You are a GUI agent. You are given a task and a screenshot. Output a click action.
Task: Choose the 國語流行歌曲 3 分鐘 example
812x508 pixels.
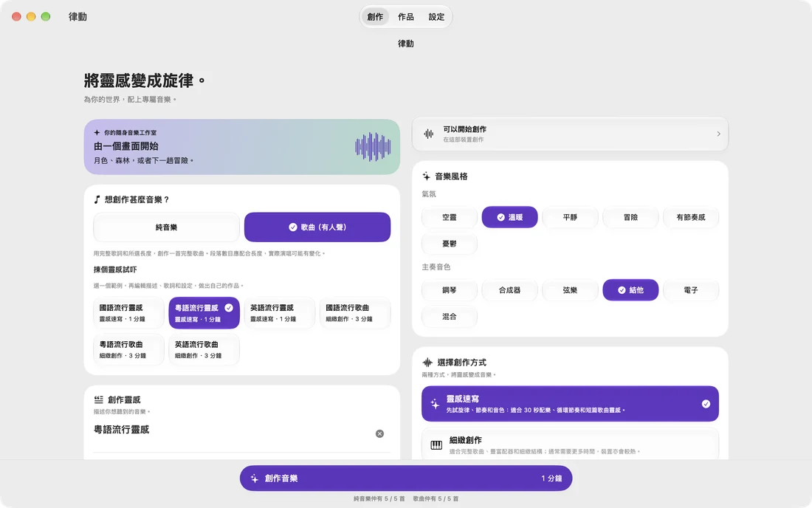(355, 313)
